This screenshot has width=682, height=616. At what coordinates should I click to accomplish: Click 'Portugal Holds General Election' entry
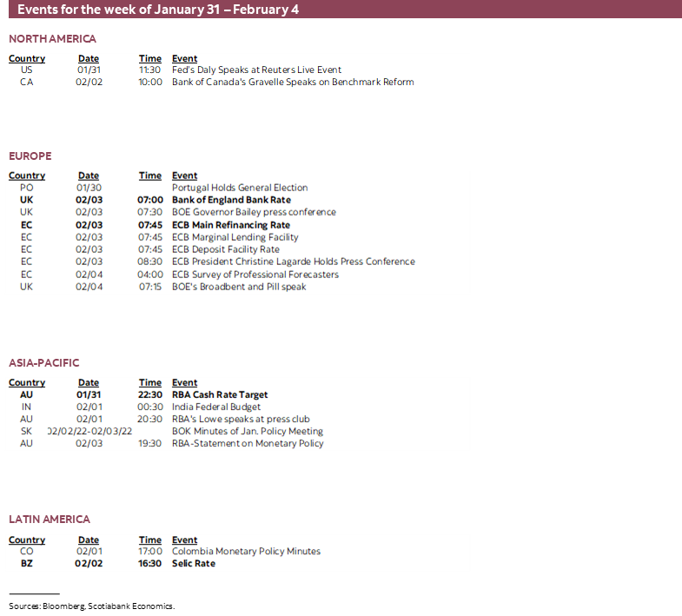[x=240, y=188]
